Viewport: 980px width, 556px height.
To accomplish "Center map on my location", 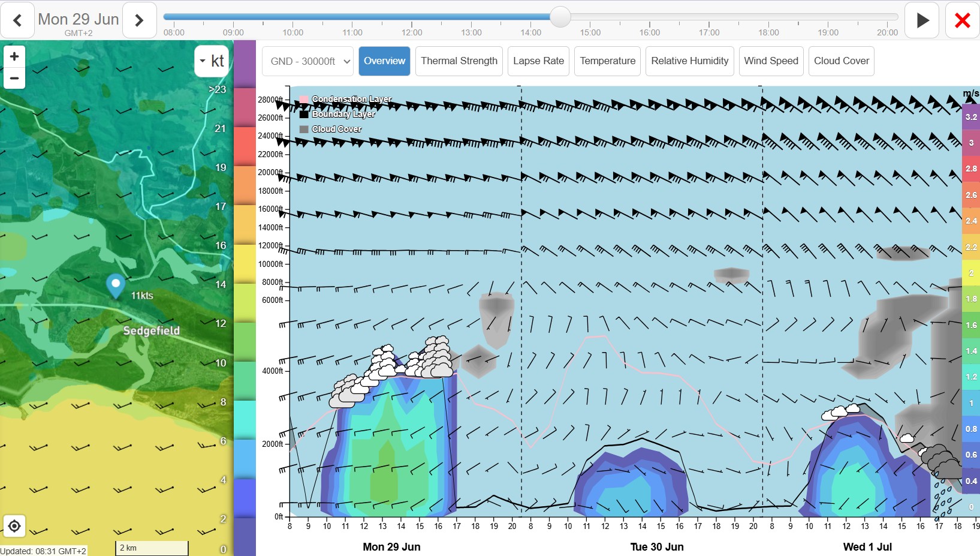I will [x=14, y=526].
